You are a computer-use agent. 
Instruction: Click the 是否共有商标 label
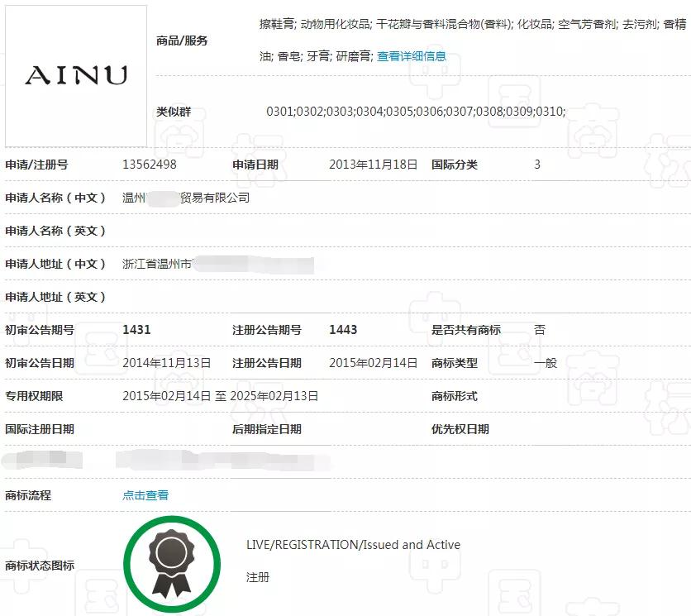point(466,330)
